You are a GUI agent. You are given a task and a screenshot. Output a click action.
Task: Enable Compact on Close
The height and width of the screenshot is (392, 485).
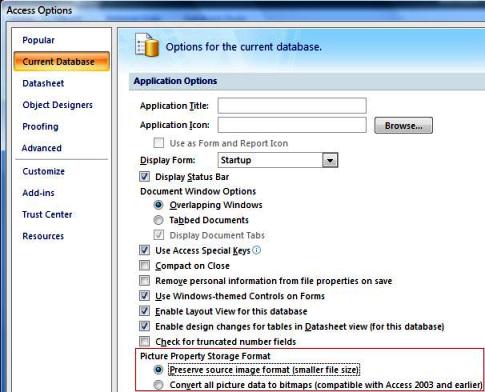tap(144, 266)
